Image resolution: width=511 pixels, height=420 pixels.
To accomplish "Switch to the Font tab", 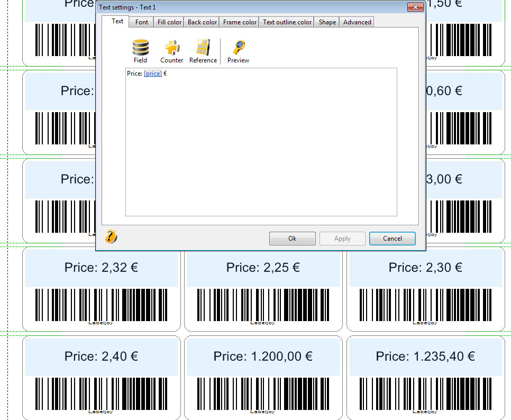I will pos(141,22).
